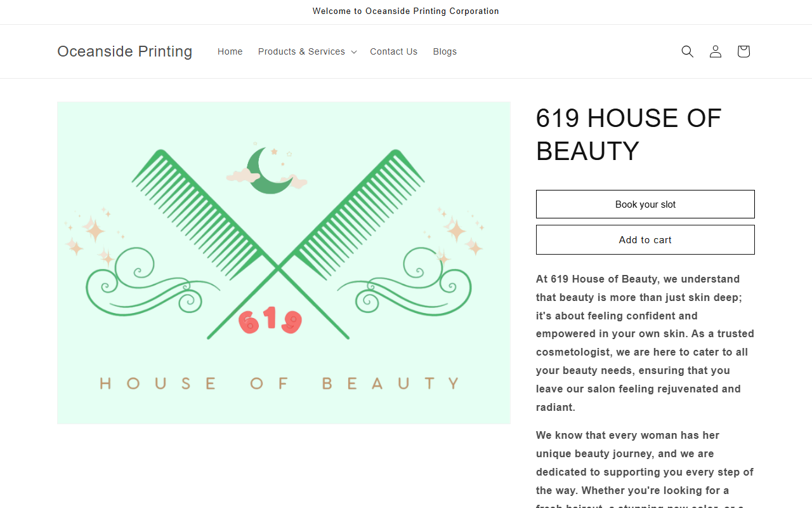Open the Contact Us page

393,51
